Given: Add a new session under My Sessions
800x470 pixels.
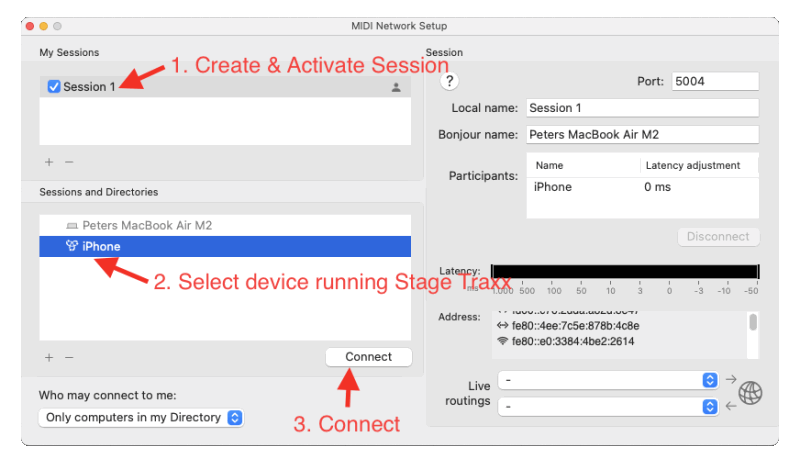Looking at the screenshot, I should 49,162.
